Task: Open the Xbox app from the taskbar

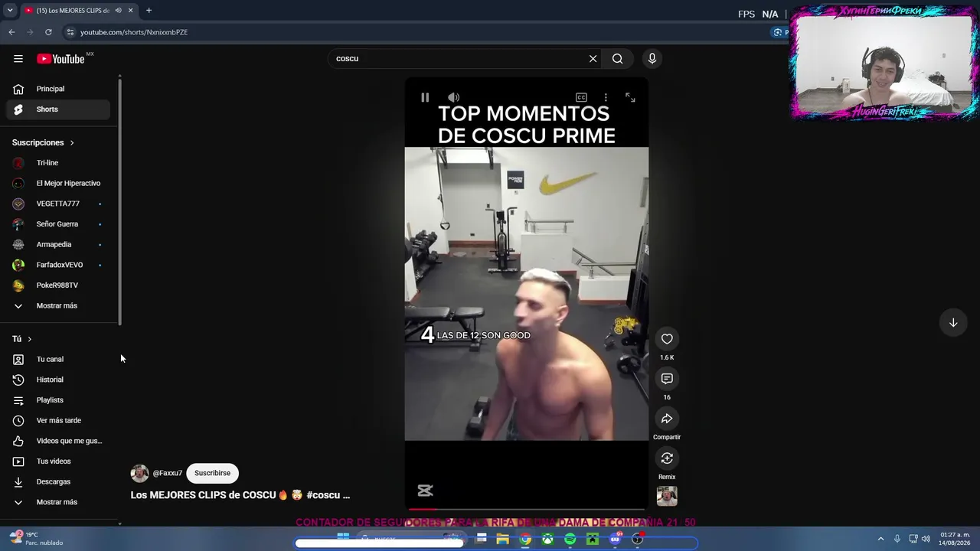Action: coord(548,540)
